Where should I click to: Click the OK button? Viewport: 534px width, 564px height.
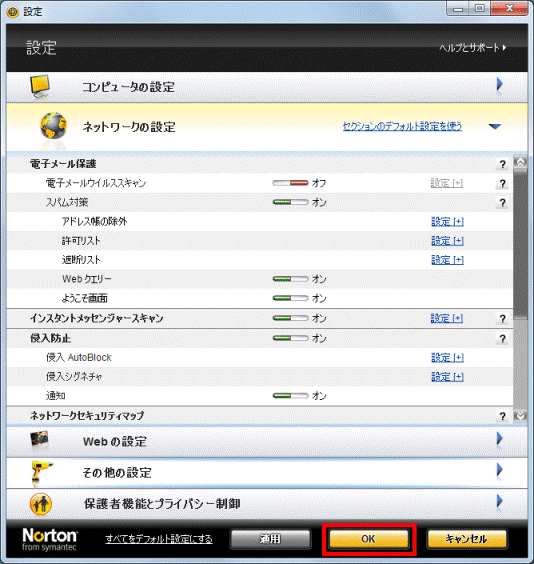pos(369,539)
